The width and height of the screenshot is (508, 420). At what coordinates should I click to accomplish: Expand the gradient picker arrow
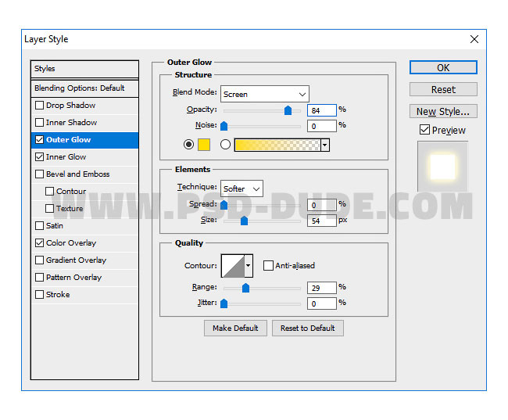(324, 145)
